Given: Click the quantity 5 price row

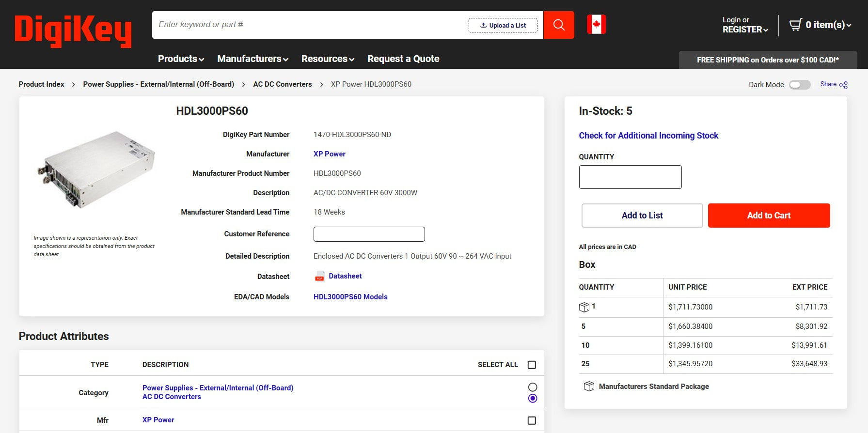Looking at the screenshot, I should [x=706, y=326].
